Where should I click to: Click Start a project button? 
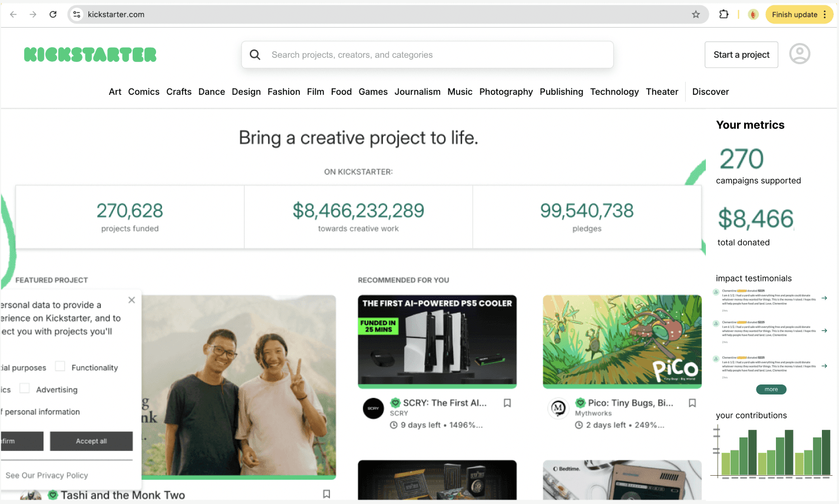click(741, 55)
